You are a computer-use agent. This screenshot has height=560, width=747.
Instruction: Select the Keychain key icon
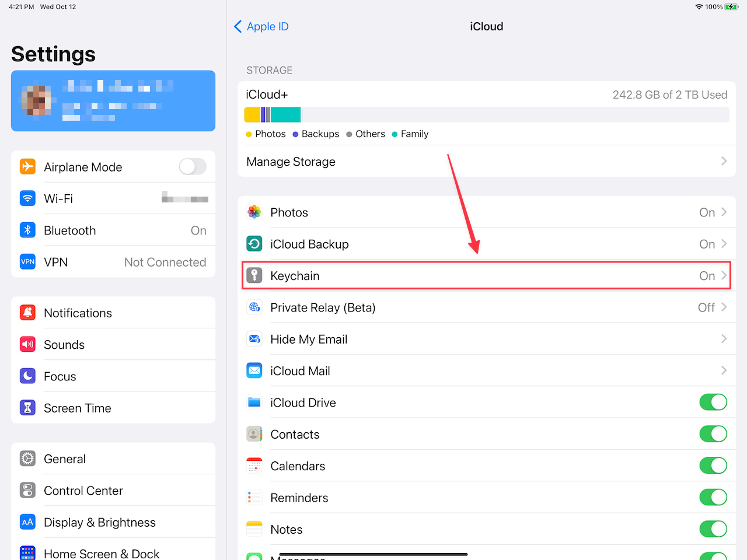point(254,275)
